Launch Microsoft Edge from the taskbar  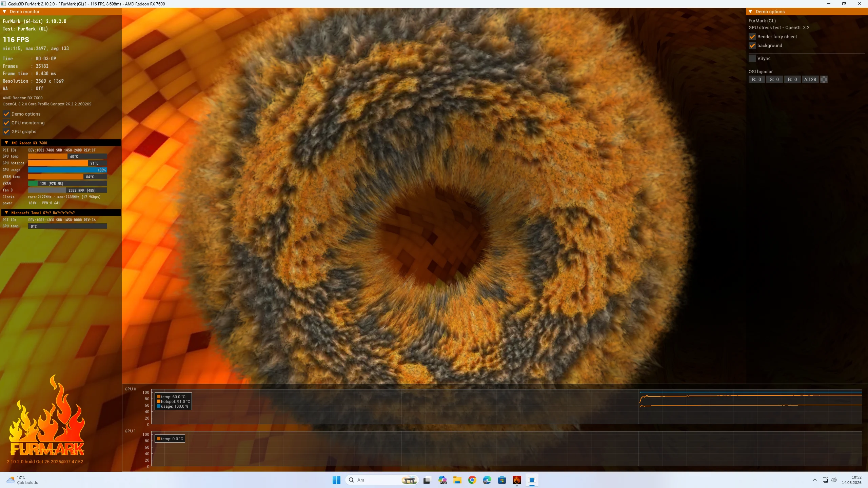click(x=487, y=480)
